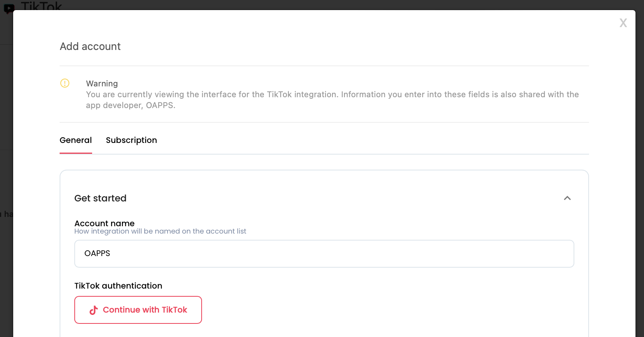The image size is (644, 337).
Task: Click the video icon beside TikTok behind dialog
Action: (9, 8)
